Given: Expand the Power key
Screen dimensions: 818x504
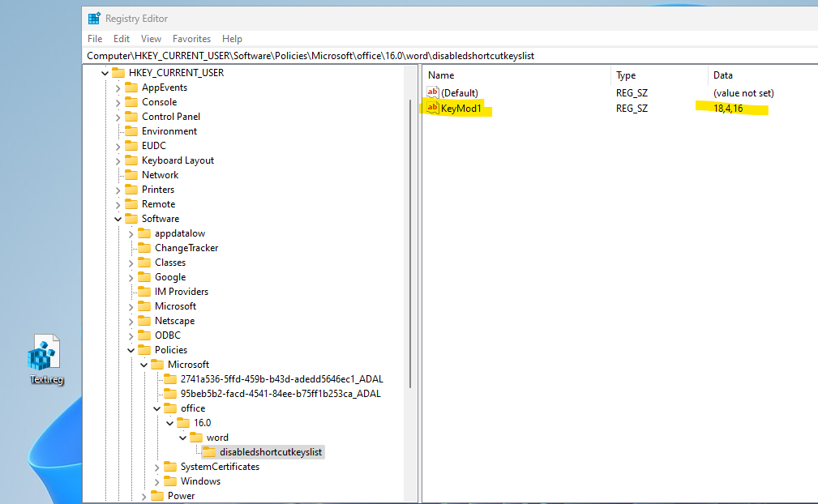Looking at the screenshot, I should click(x=144, y=497).
